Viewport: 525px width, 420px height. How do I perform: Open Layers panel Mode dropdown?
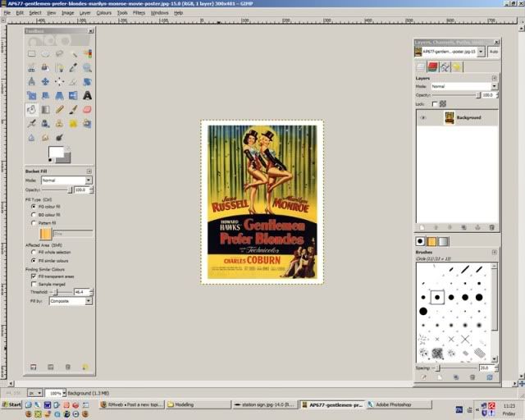(x=464, y=86)
